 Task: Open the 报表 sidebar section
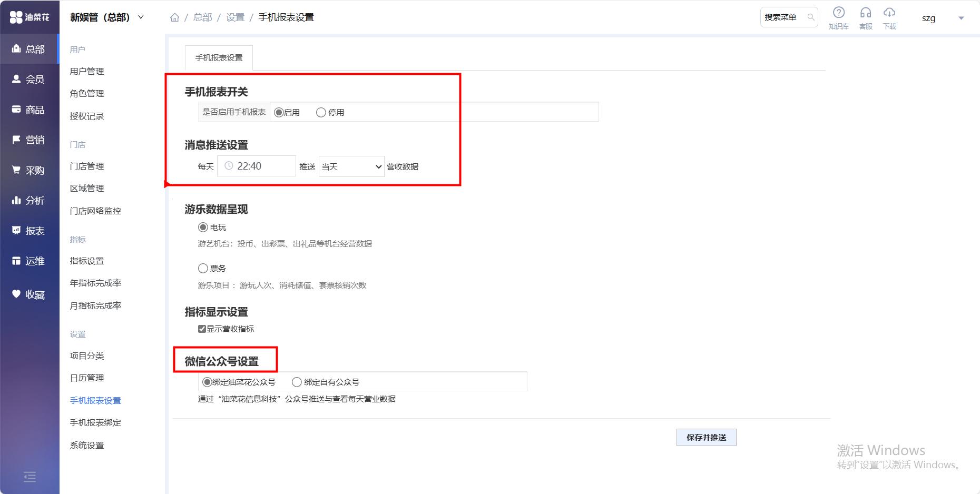click(30, 231)
